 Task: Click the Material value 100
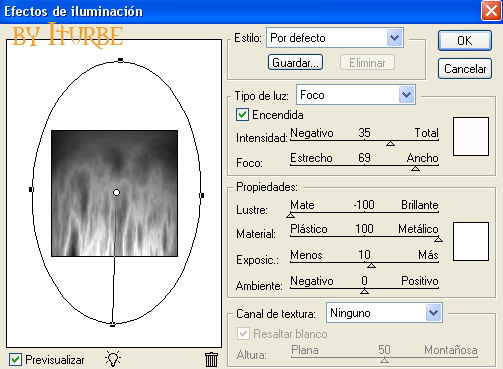point(364,229)
